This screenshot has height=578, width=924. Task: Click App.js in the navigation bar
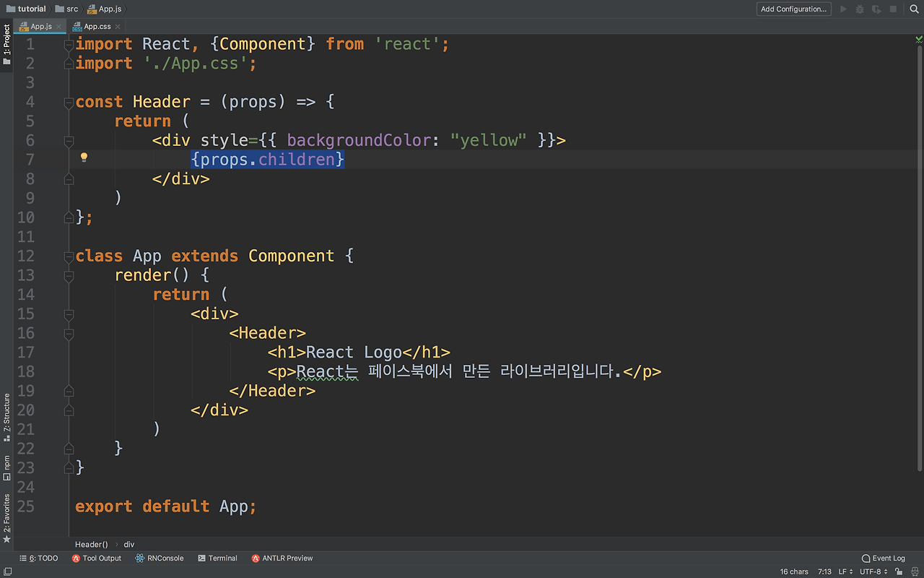click(x=105, y=9)
